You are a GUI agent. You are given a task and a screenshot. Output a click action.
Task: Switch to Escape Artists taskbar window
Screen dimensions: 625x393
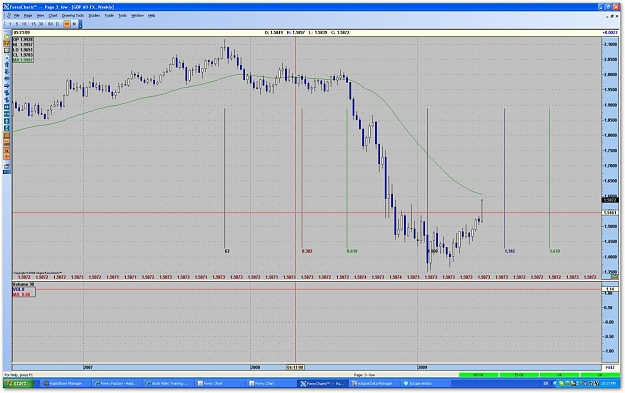click(x=425, y=383)
